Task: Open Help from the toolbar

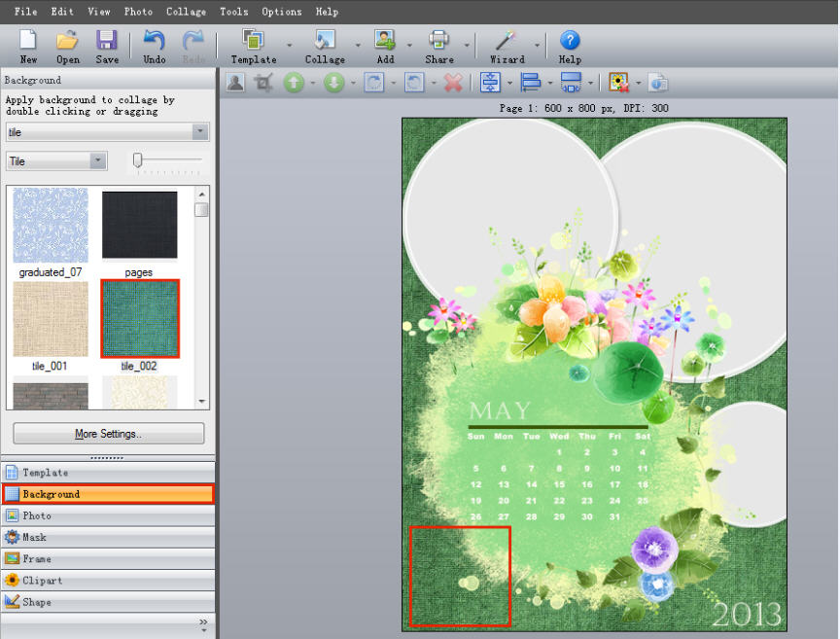Action: [570, 45]
